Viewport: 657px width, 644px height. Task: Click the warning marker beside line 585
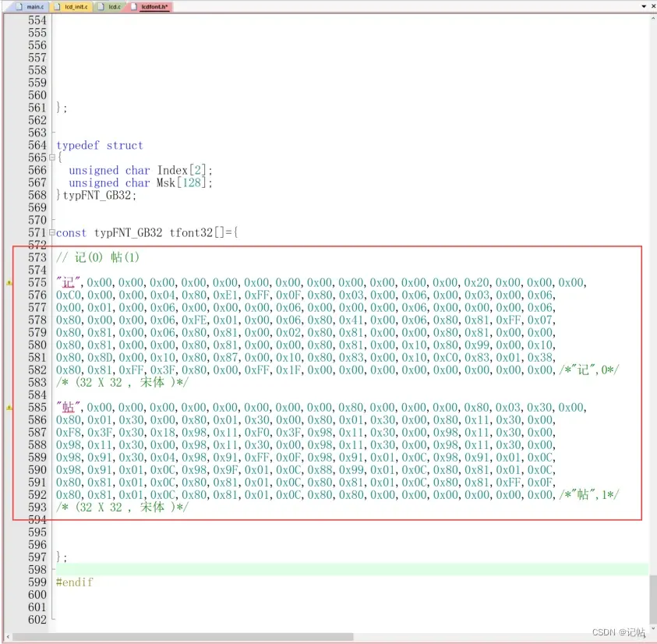coord(9,408)
